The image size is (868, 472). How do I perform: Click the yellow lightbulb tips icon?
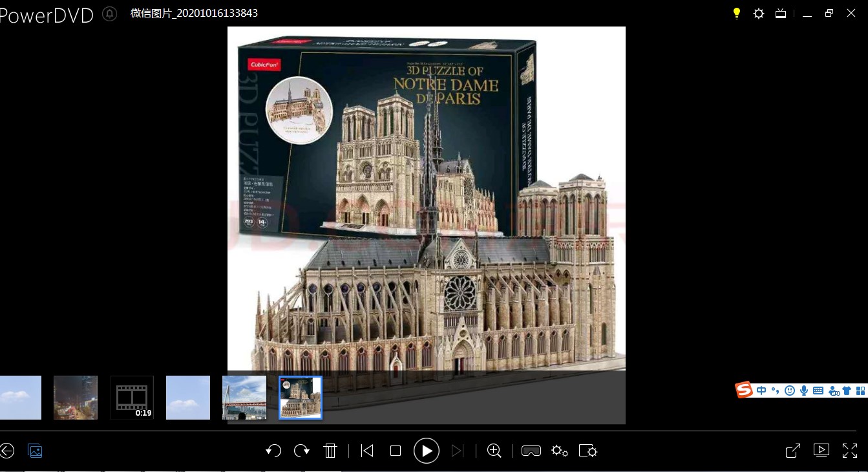pos(736,14)
